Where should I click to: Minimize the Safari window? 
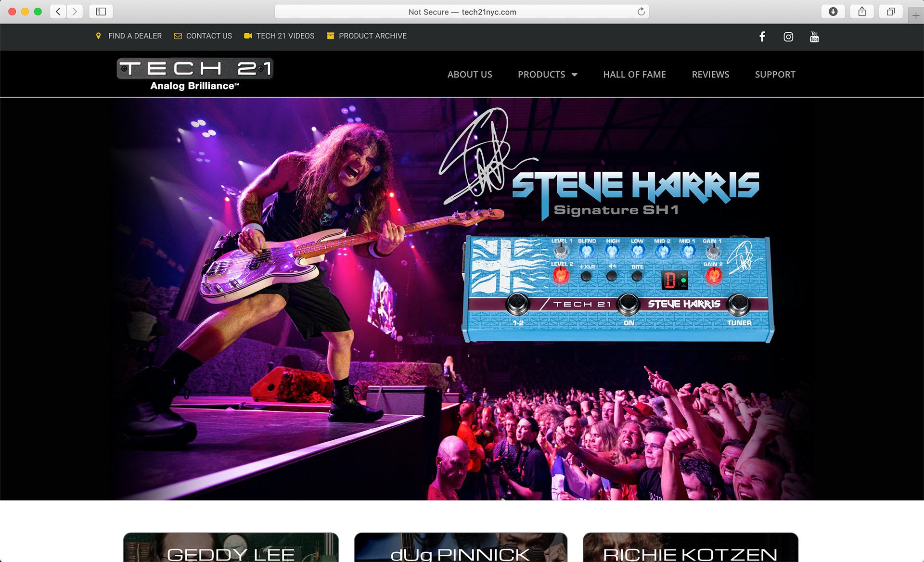25,12
